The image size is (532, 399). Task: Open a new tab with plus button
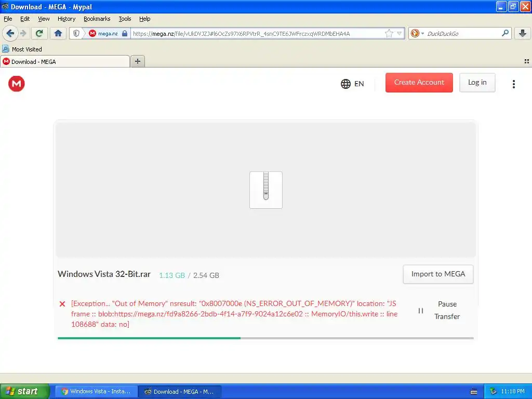pyautogui.click(x=137, y=61)
